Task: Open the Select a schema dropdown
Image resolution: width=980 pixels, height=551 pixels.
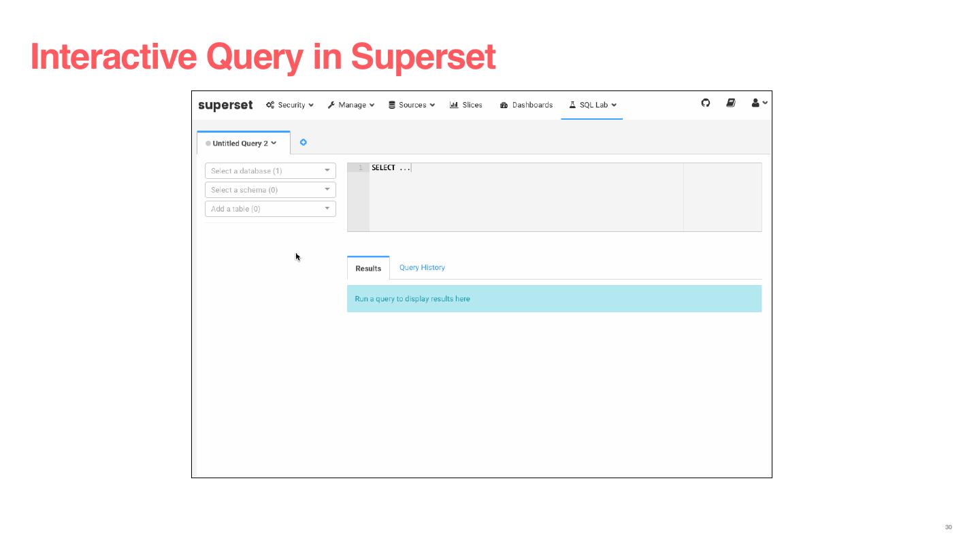Action: (270, 190)
